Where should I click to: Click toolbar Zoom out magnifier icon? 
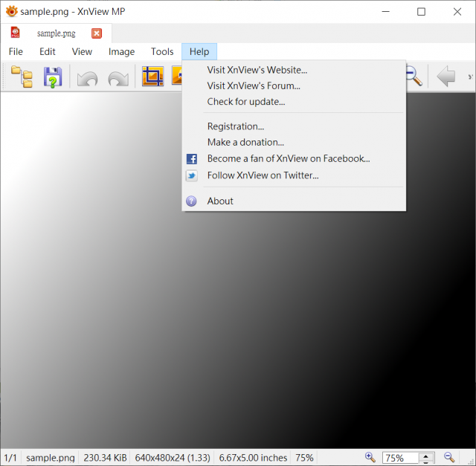coord(414,77)
